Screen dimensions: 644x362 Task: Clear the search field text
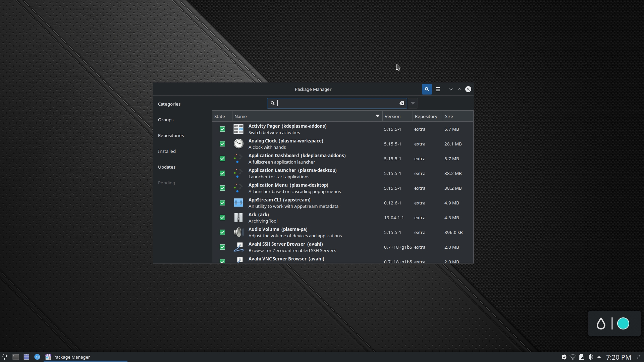402,103
